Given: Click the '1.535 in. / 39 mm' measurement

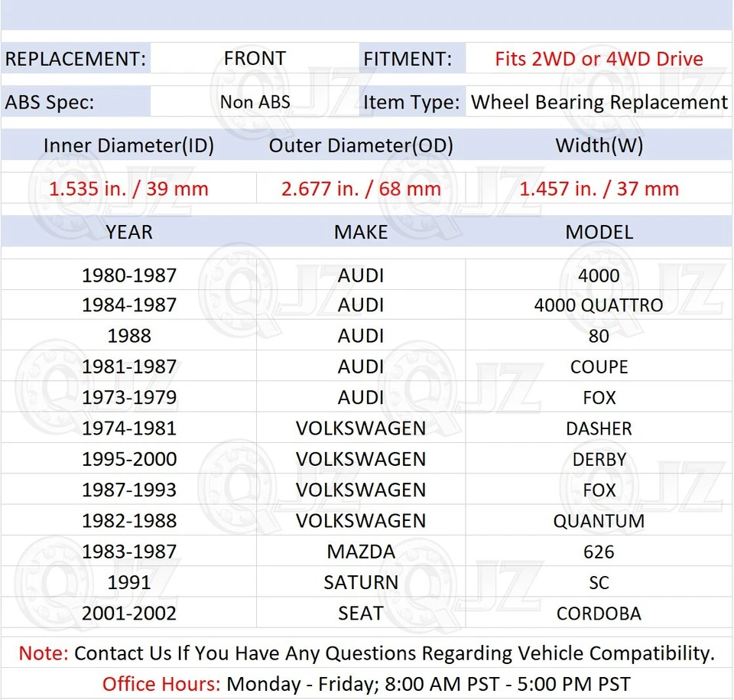Looking at the screenshot, I should pyautogui.click(x=128, y=188).
